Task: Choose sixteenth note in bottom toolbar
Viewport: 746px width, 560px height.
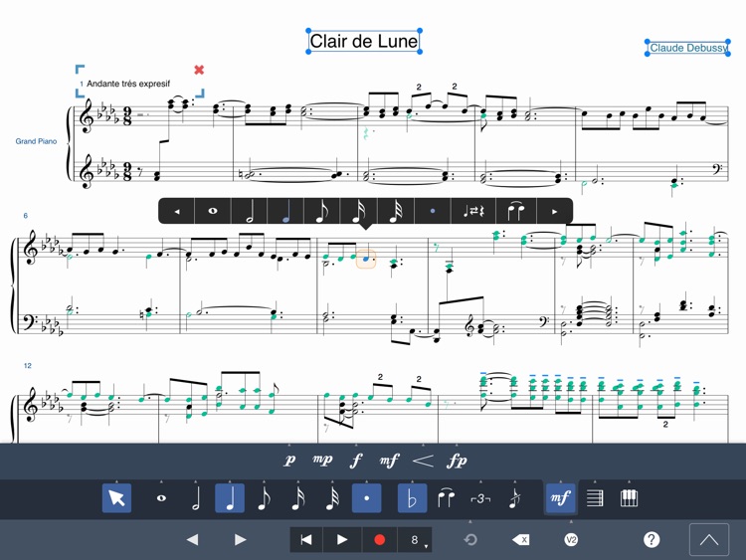Action: point(298,498)
